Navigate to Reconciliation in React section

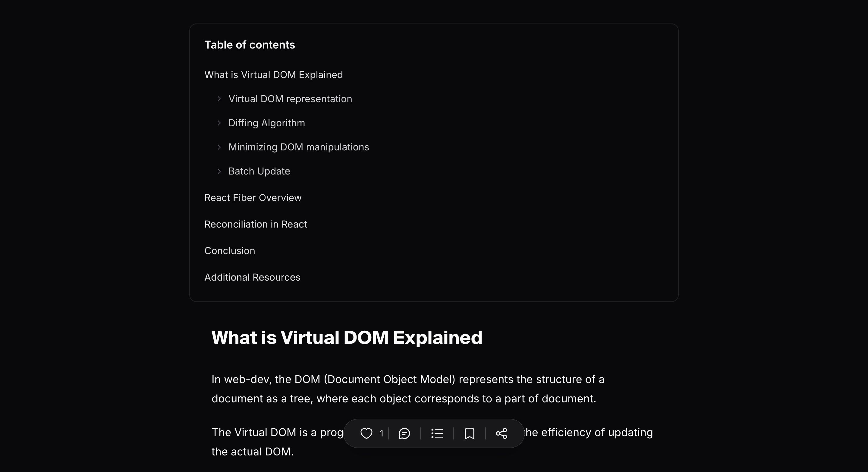click(256, 224)
